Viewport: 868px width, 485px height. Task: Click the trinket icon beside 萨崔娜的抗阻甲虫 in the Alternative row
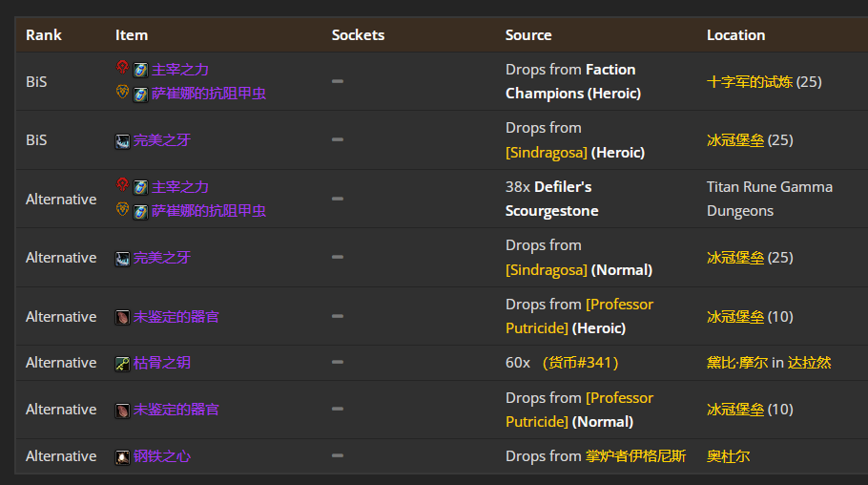140,210
